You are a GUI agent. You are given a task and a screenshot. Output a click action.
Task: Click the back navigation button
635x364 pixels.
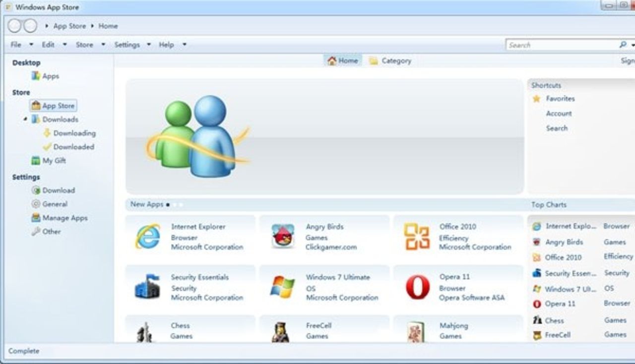point(16,26)
